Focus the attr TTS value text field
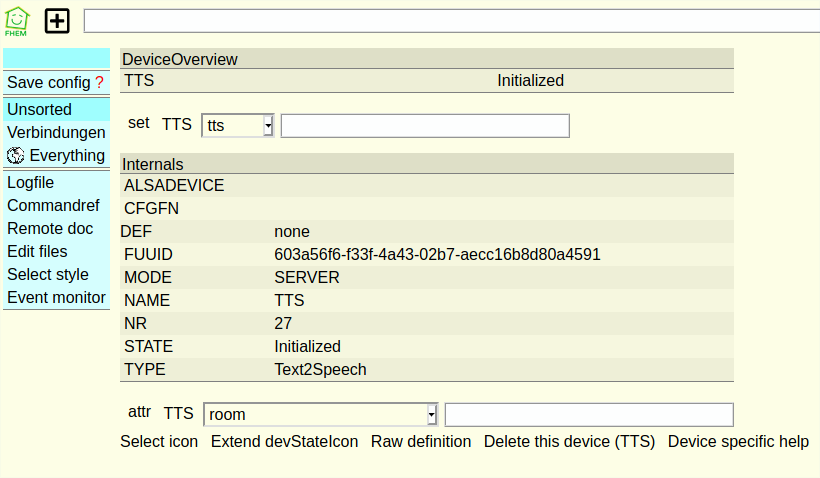 [589, 414]
